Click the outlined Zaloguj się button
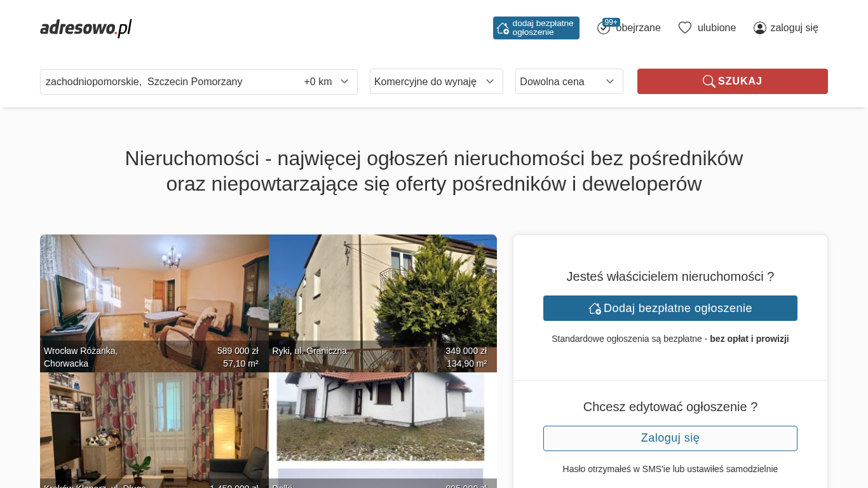The height and width of the screenshot is (488, 868). [670, 438]
